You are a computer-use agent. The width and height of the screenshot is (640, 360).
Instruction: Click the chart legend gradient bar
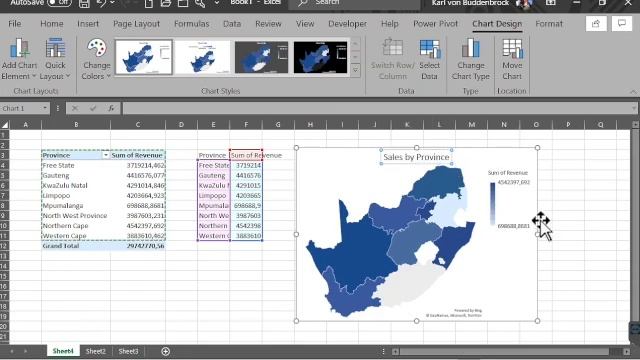click(x=492, y=204)
